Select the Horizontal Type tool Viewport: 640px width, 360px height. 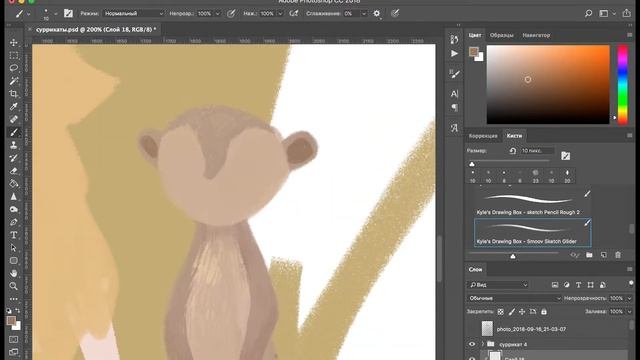(x=13, y=235)
